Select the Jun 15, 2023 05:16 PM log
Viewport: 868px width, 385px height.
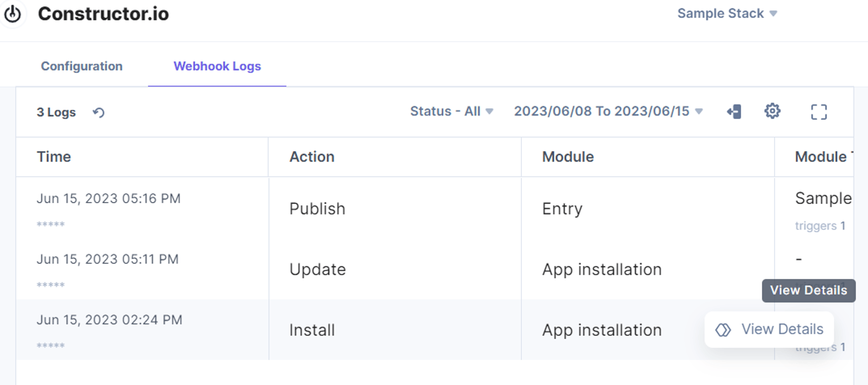point(108,198)
